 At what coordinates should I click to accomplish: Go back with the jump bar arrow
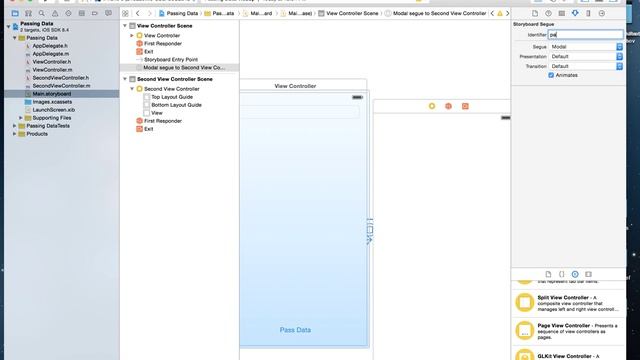[138, 13]
